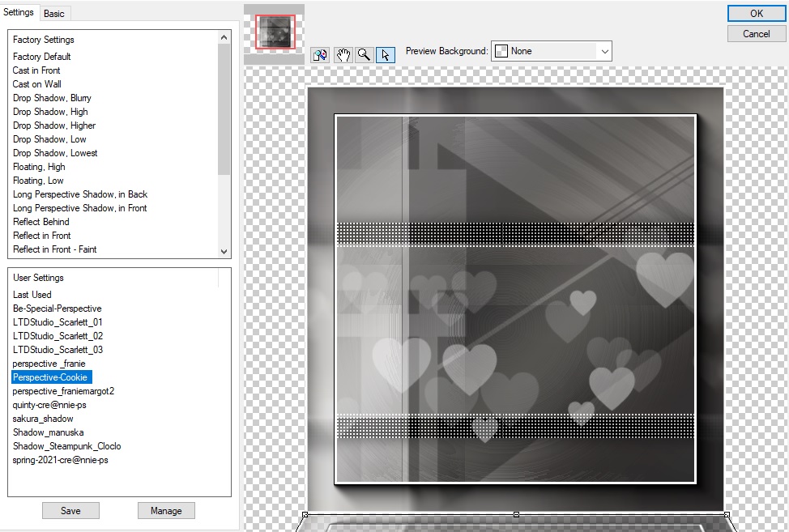Select the perspective _franie user setting
Viewport: 789px width, 532px height.
pyautogui.click(x=49, y=364)
